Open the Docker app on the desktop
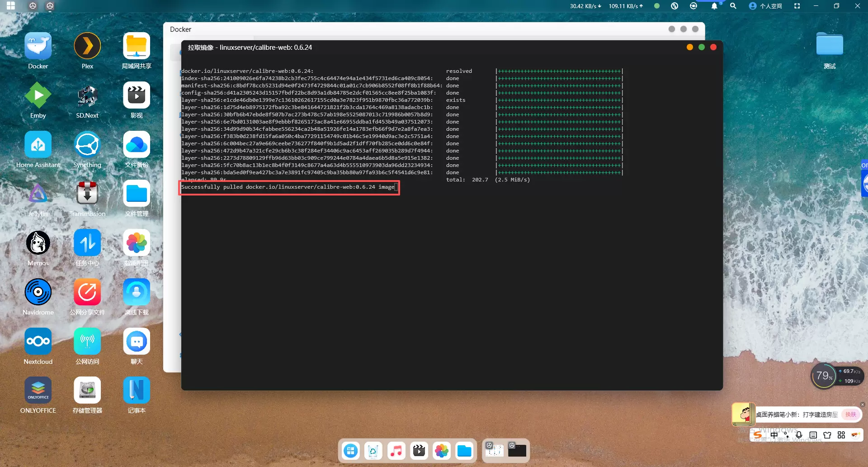The image size is (868, 467). (38, 47)
